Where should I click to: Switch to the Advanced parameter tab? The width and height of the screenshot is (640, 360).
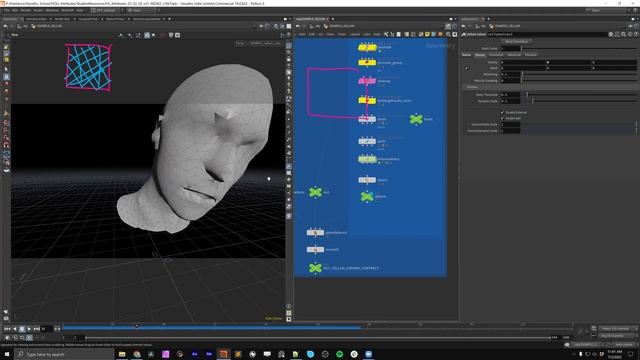click(514, 55)
